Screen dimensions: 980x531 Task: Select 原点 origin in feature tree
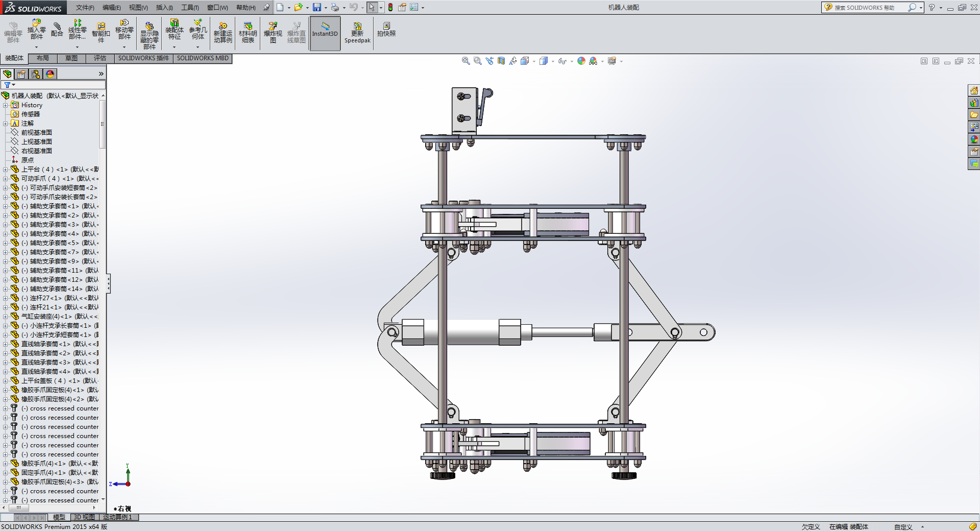tap(28, 160)
